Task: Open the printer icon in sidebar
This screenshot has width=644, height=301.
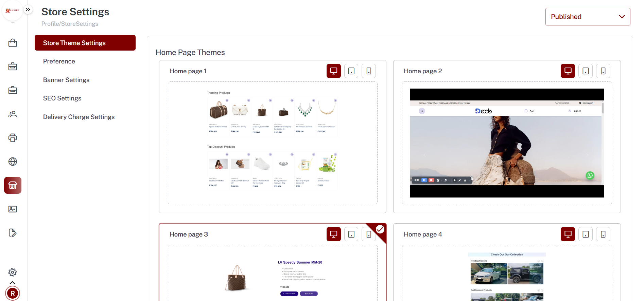Action: pyautogui.click(x=13, y=138)
